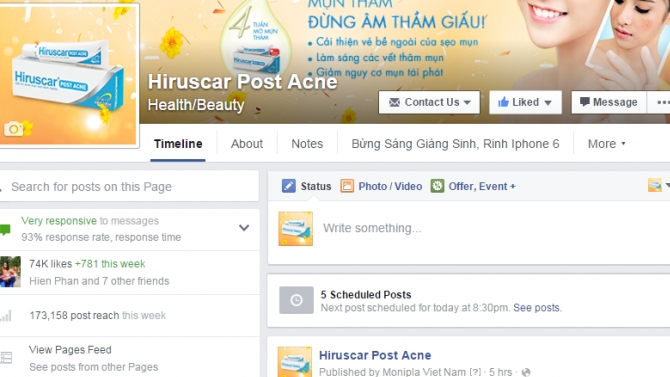Click the Offer, Event icon
The height and width of the screenshot is (377, 670).
[437, 186]
